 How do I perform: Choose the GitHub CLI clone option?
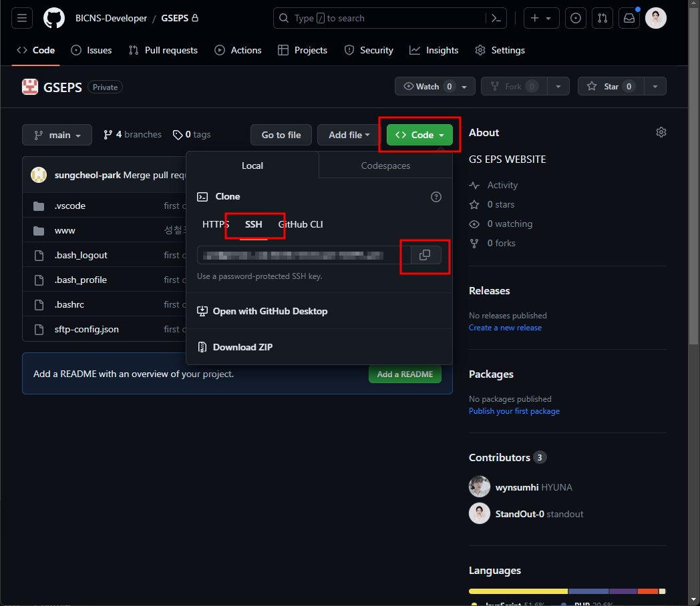tap(301, 224)
